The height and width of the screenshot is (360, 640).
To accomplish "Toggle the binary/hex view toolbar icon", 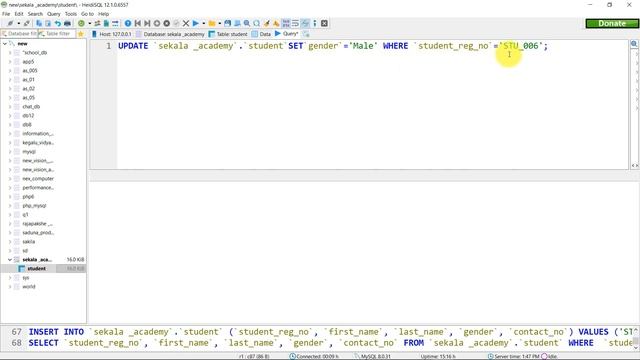I will [286, 23].
